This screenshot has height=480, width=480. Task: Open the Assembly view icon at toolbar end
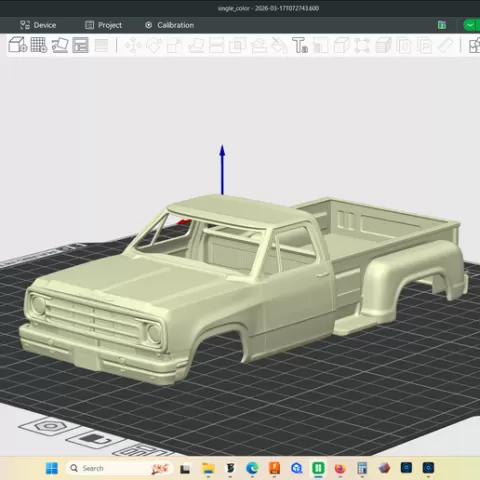(474, 46)
